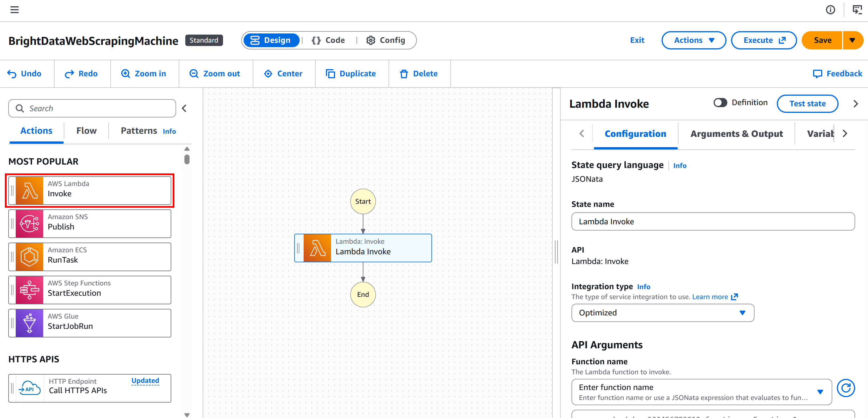Screen dimensions: 868x418
Task: Expand the Save button dropdown arrow
Action: (853, 40)
